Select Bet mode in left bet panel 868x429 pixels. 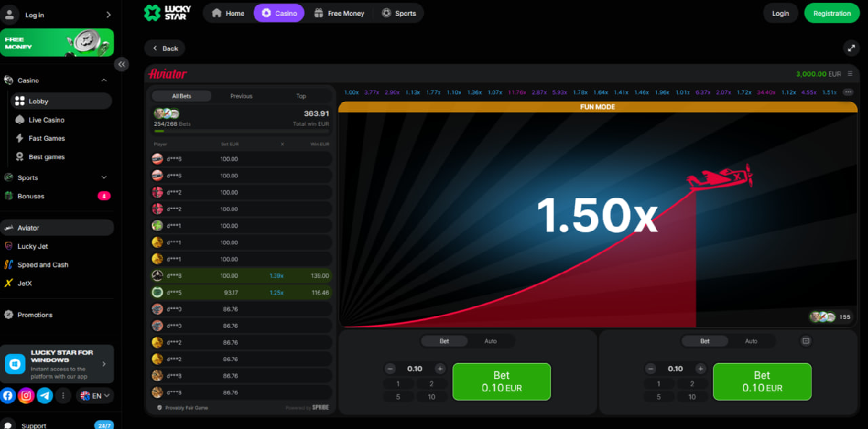[444, 341]
